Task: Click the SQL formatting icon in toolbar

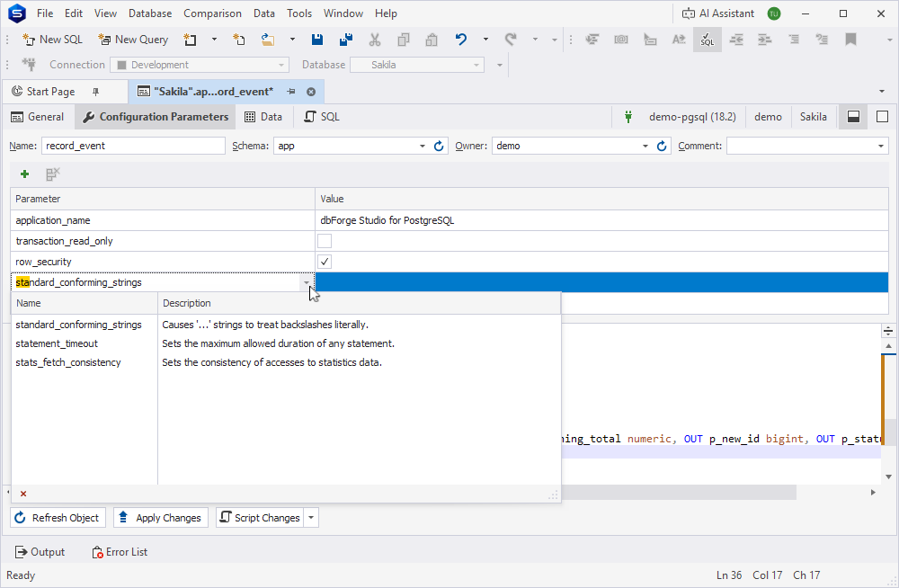Action: [x=707, y=40]
